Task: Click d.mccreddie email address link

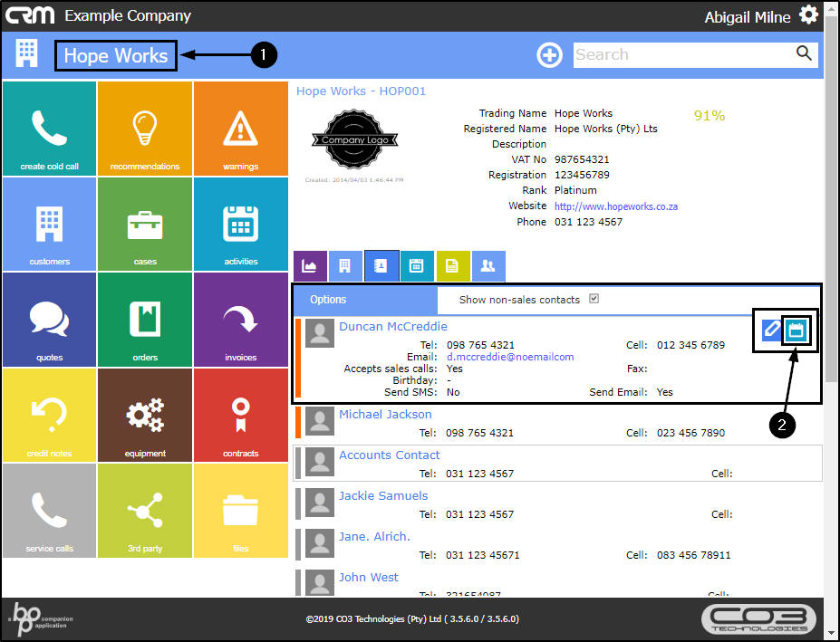Action: coord(510,357)
